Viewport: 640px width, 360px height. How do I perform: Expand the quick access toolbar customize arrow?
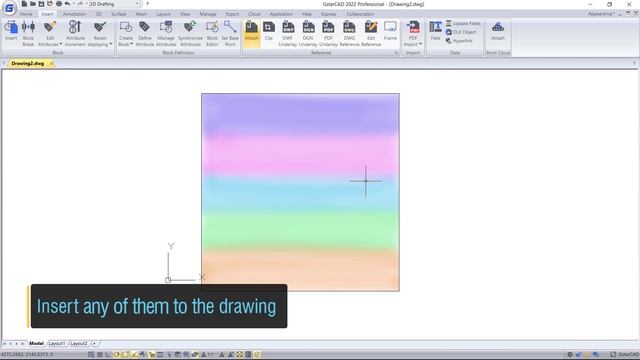[147, 4]
